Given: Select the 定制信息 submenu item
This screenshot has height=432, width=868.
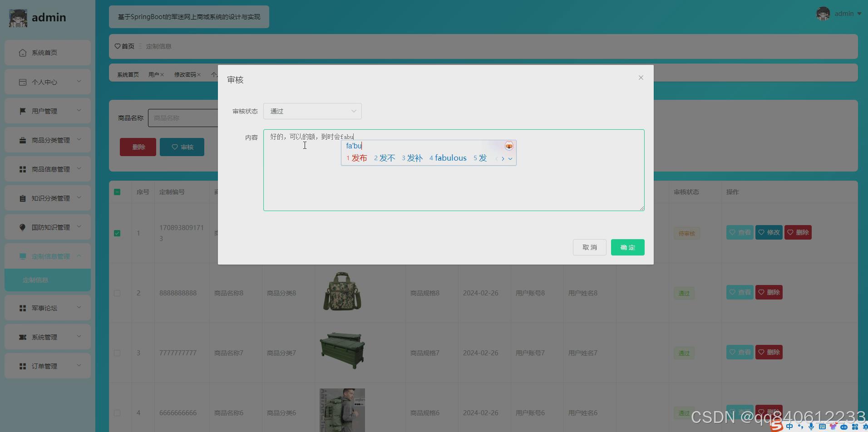Looking at the screenshot, I should [x=48, y=280].
